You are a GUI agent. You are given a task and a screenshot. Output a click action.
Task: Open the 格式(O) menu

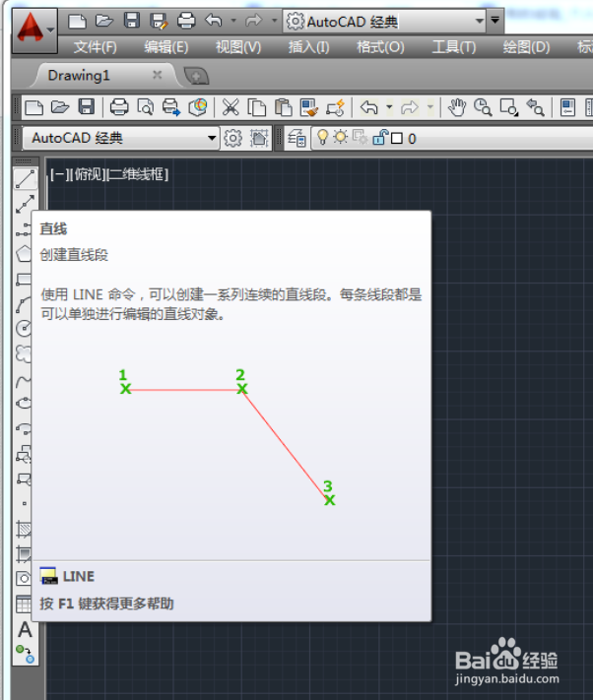click(x=380, y=47)
